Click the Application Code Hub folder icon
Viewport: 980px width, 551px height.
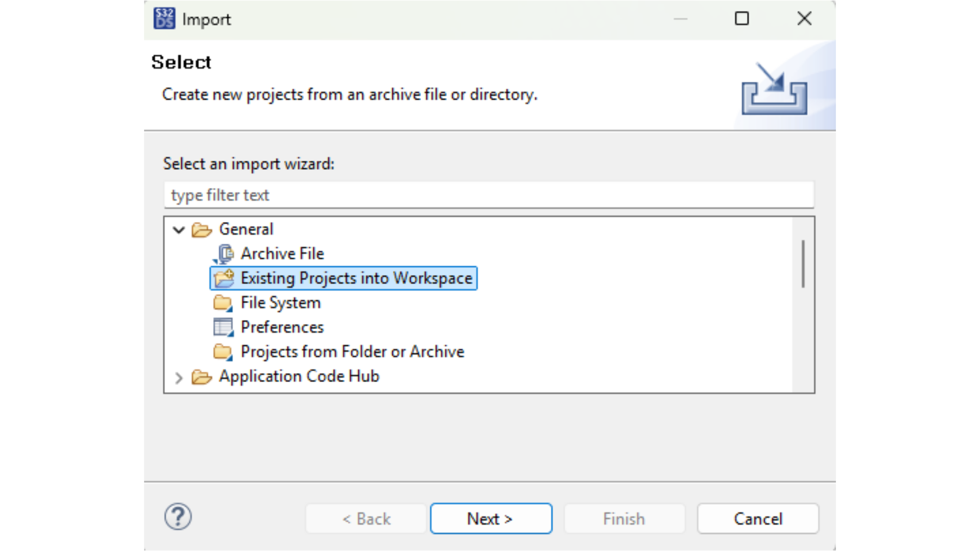coord(201,377)
